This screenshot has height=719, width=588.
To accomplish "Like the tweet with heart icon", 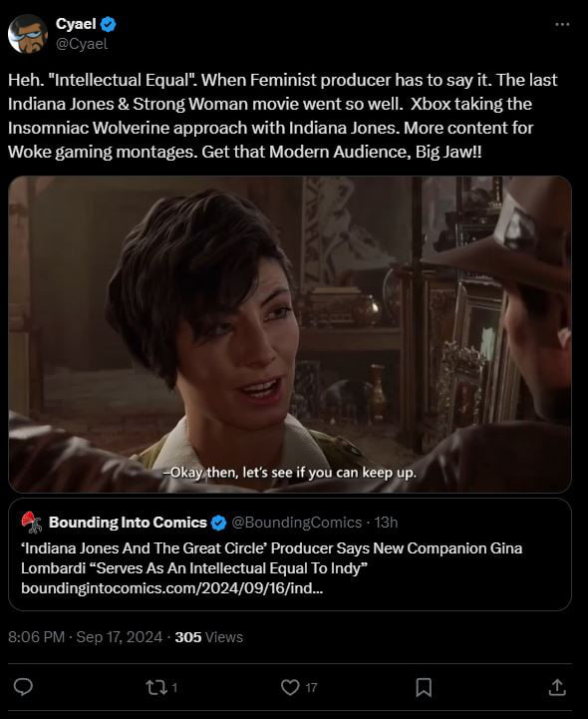I will click(x=290, y=687).
